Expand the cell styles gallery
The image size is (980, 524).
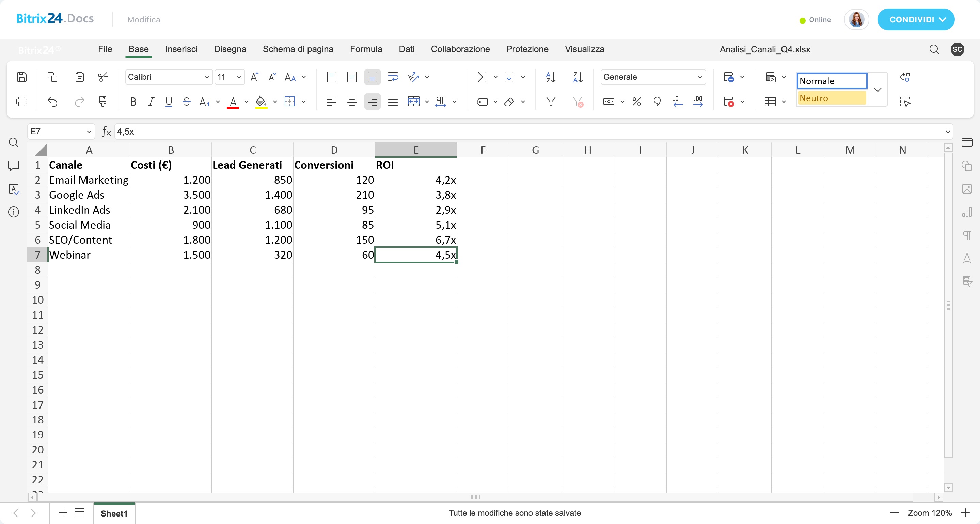click(x=878, y=90)
